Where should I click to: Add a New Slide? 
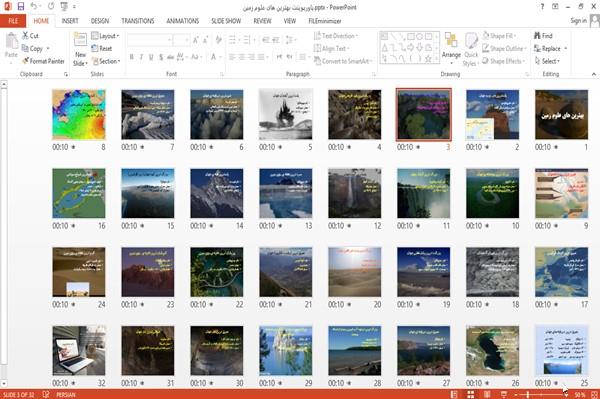[80, 50]
